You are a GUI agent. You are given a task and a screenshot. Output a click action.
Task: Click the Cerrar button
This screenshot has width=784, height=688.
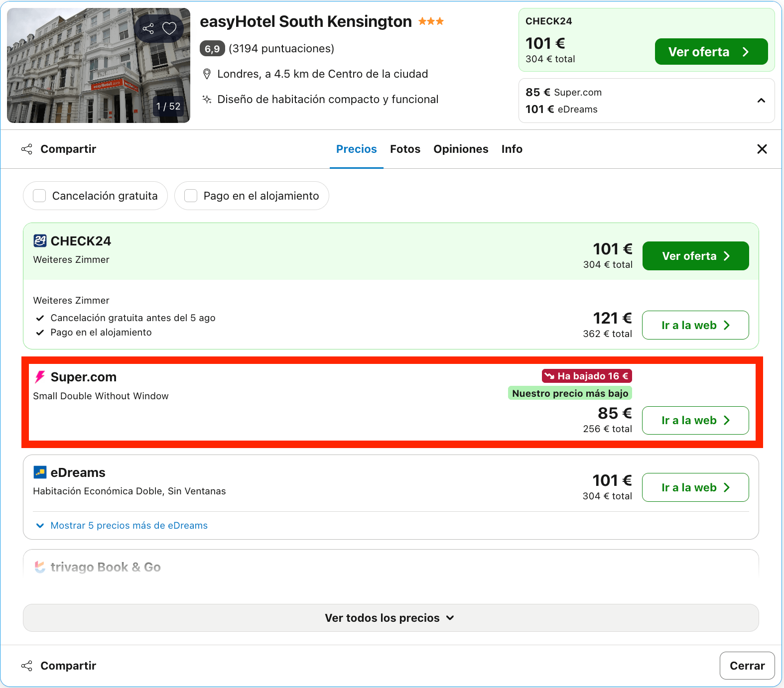tap(747, 666)
